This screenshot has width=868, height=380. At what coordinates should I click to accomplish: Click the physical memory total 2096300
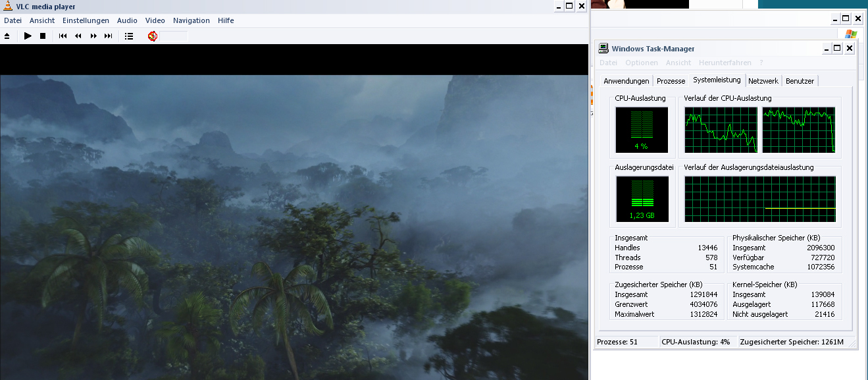(821, 248)
